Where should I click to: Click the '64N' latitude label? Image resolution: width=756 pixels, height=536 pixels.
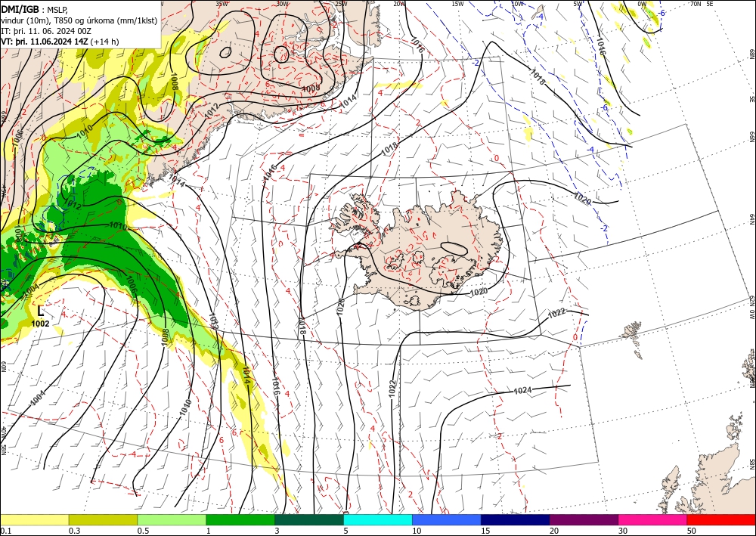click(751, 219)
